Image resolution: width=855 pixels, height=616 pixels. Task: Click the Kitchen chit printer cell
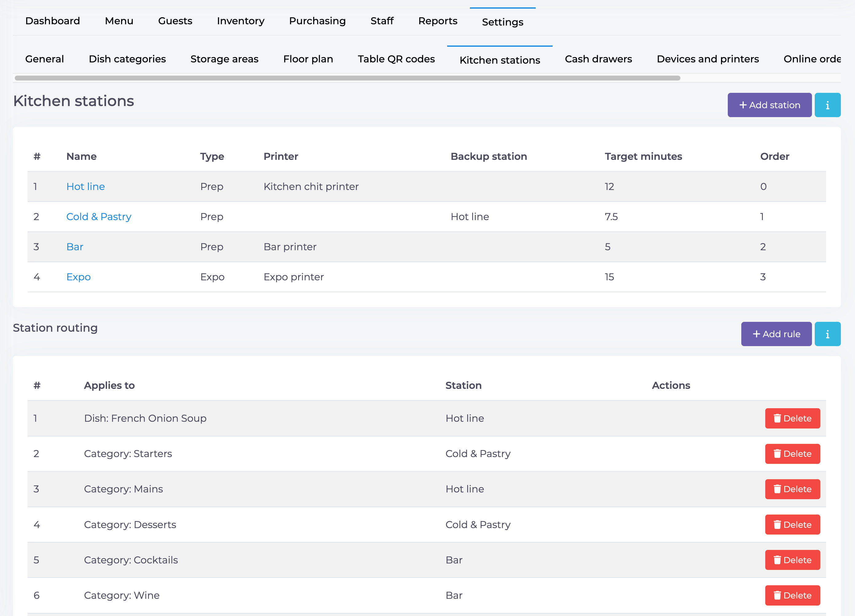tap(311, 187)
